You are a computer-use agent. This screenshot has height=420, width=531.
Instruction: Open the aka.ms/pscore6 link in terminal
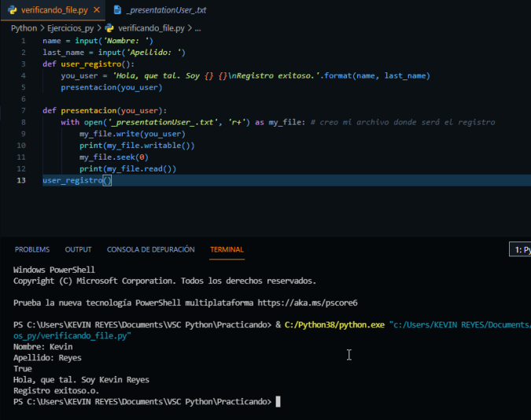[308, 302]
